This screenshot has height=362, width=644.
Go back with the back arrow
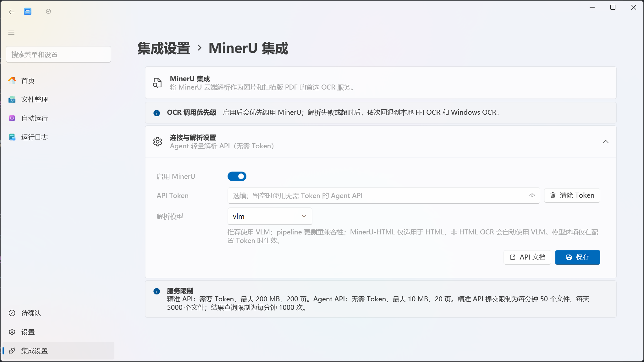point(11,12)
